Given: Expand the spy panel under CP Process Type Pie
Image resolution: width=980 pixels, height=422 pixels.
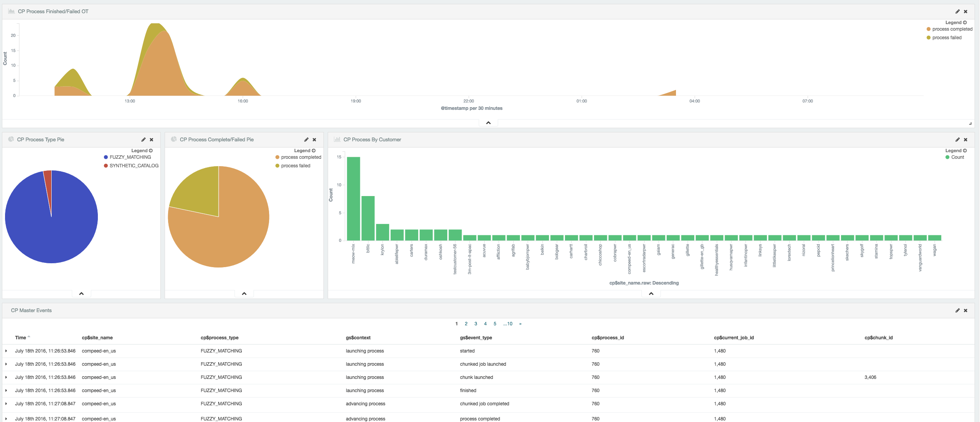Looking at the screenshot, I should (82, 294).
